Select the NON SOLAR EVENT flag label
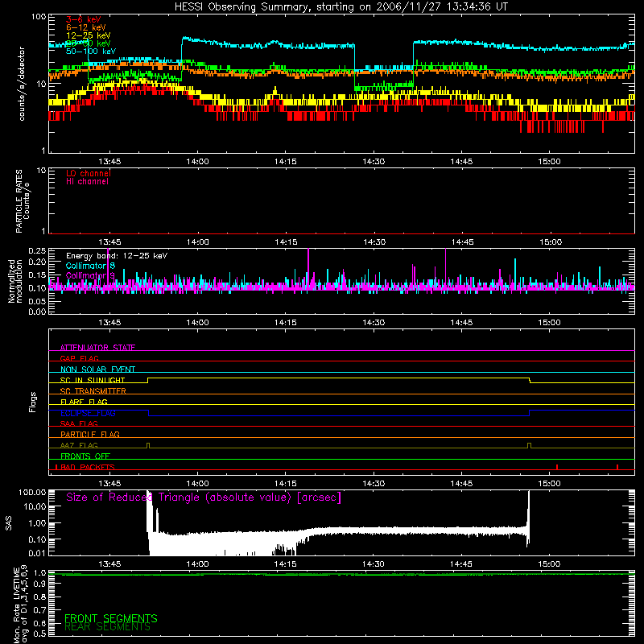The height and width of the screenshot is (644, 644). [97, 369]
